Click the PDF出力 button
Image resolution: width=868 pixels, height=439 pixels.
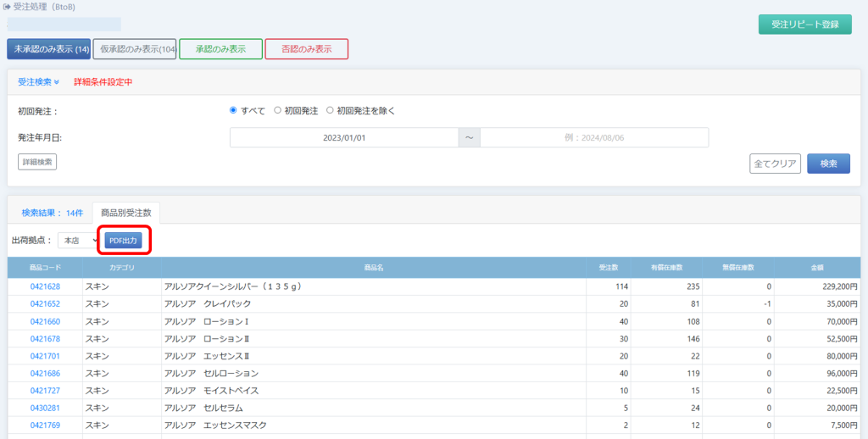tap(124, 241)
